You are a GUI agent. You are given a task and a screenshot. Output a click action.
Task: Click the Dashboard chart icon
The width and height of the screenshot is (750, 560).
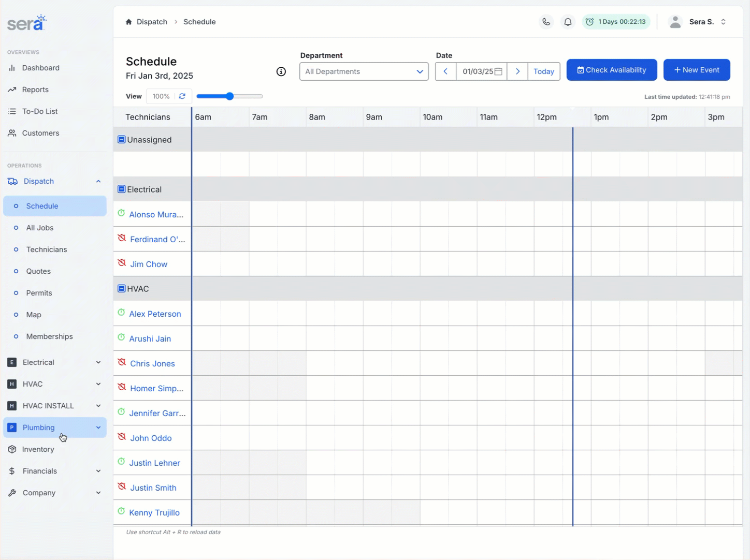(x=12, y=68)
